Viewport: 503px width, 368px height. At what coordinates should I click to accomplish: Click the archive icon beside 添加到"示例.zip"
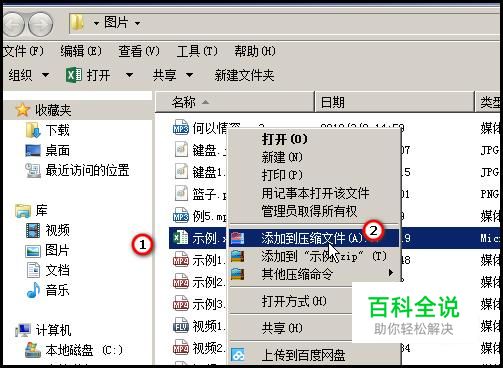237,256
